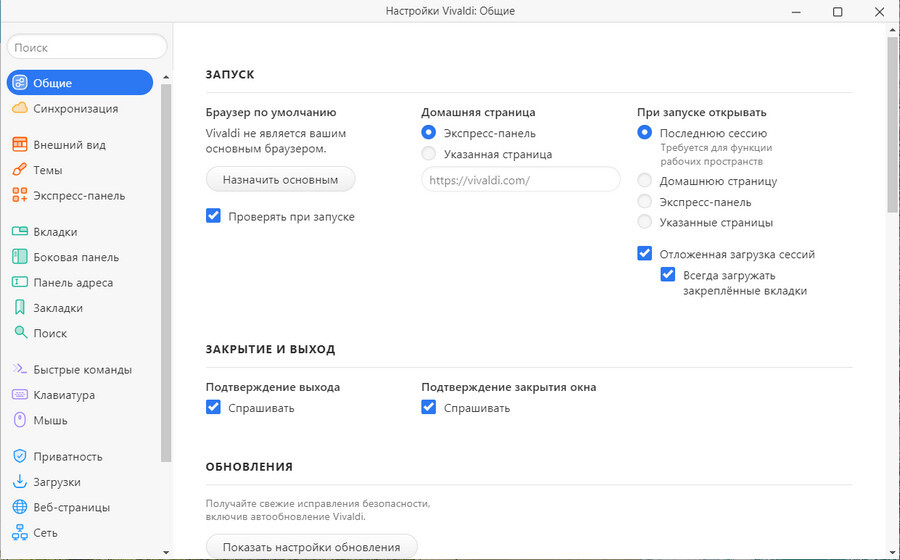
Task: Open the Приватность shield icon section
Action: pos(20,456)
